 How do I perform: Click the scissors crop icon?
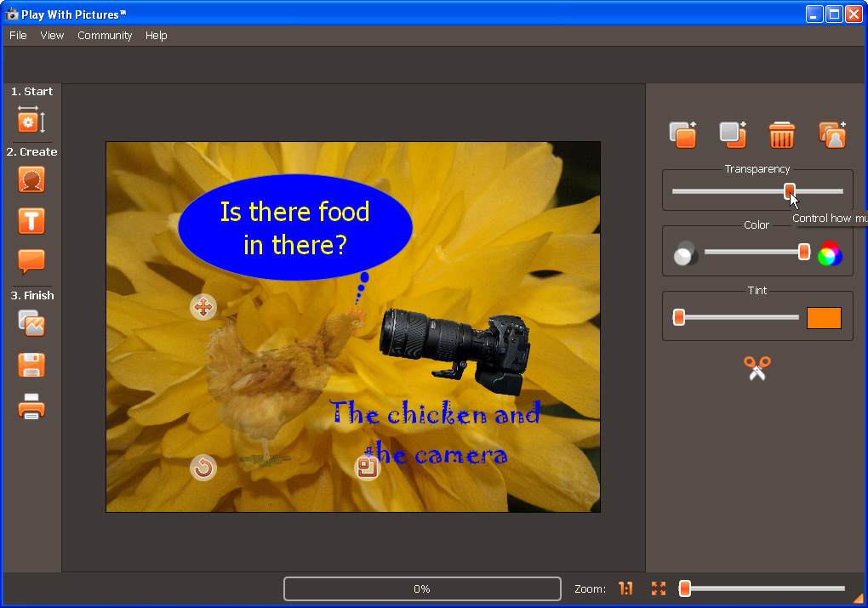point(757,368)
